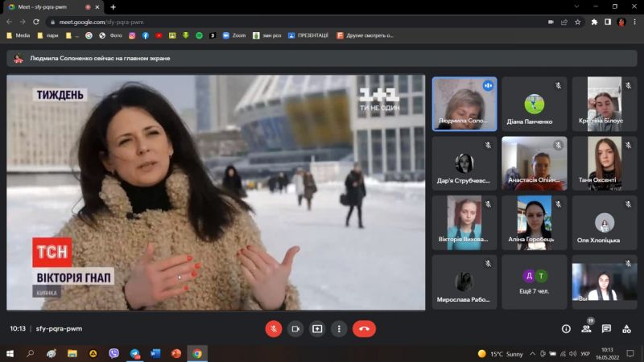Image resolution: width=644 pixels, height=362 pixels.
Task: Open the chat with everyone icon
Action: pyautogui.click(x=606, y=329)
